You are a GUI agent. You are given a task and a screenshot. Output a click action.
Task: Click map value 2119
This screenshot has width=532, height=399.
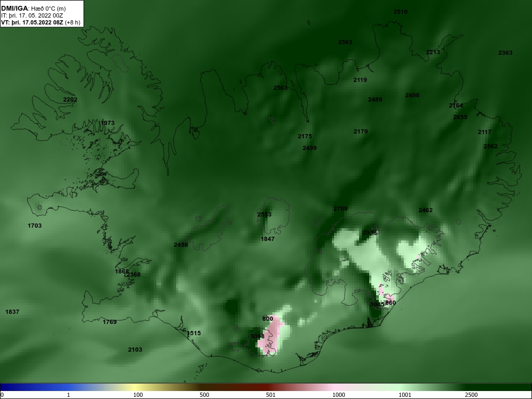coord(360,80)
